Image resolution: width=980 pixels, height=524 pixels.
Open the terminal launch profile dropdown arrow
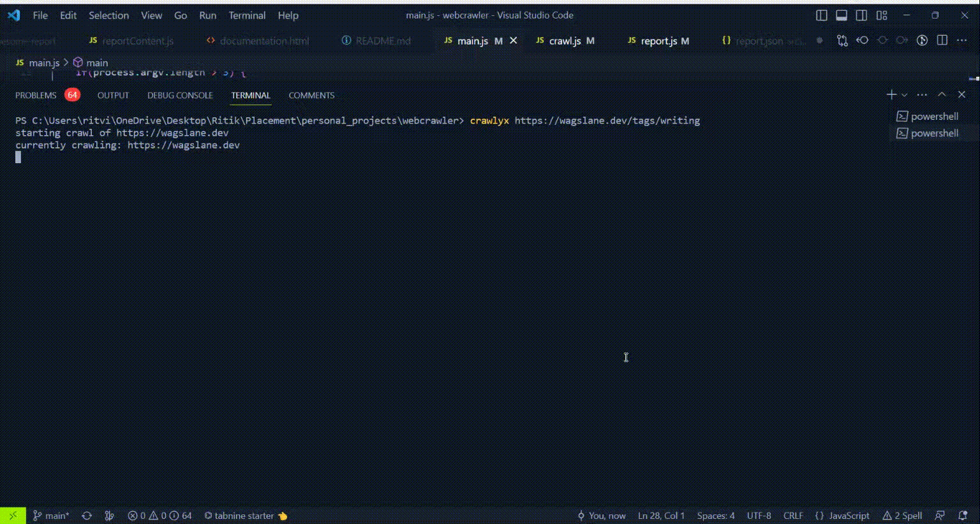click(x=904, y=95)
